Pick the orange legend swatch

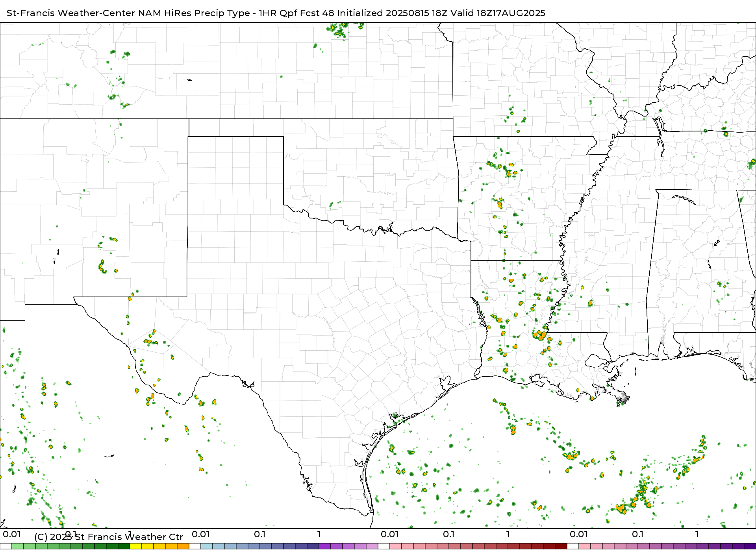pos(183,546)
